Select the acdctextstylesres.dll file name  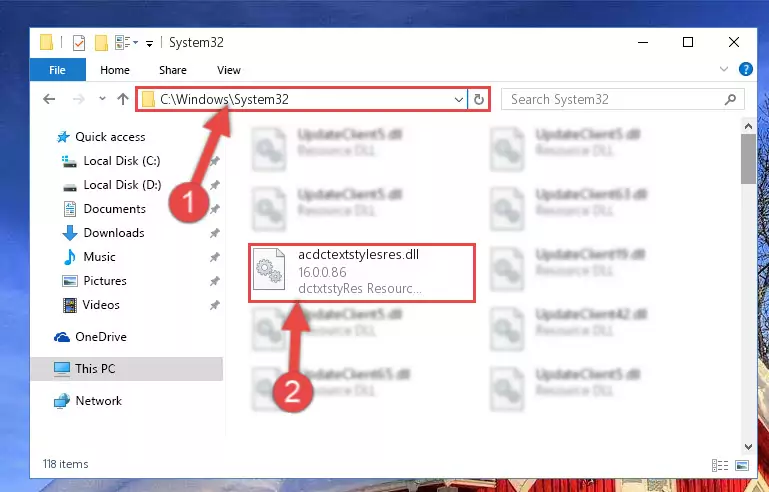(359, 255)
